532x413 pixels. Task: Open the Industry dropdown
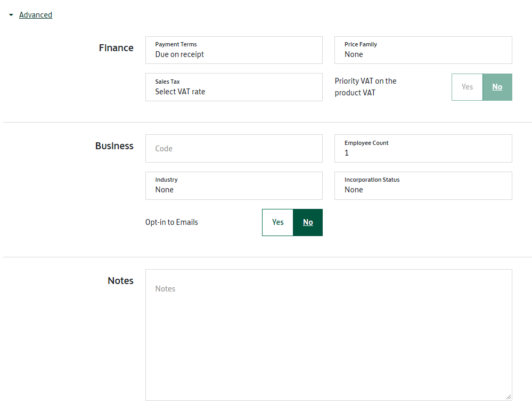[234, 185]
